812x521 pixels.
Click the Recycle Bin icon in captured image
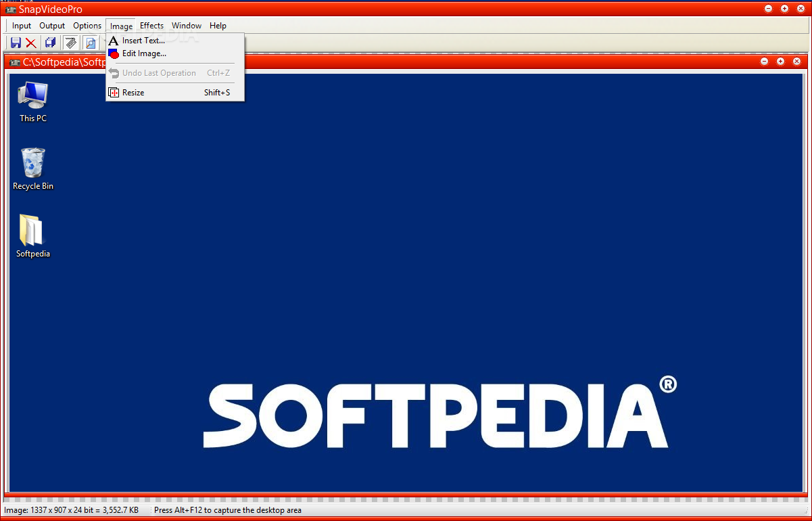[x=33, y=169]
